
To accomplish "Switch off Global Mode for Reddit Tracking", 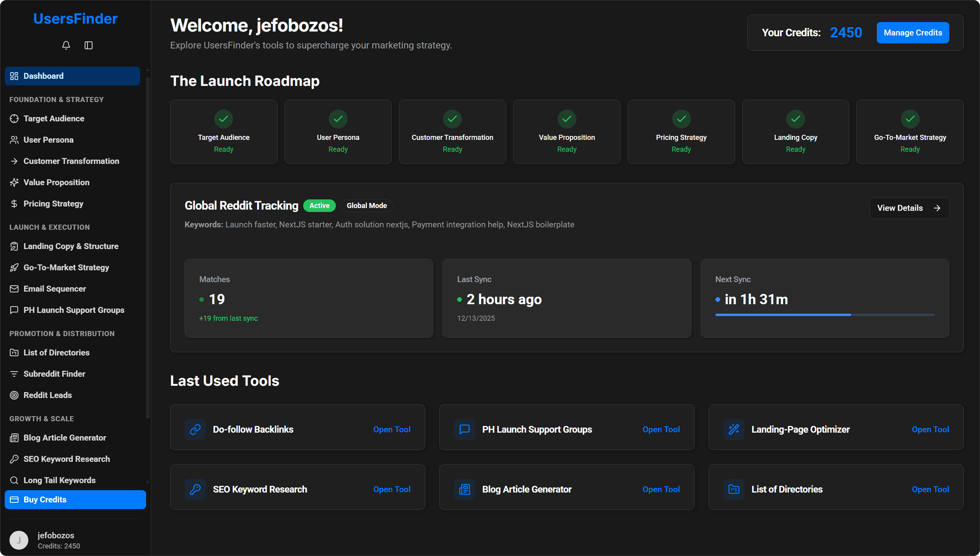I will (x=367, y=205).
